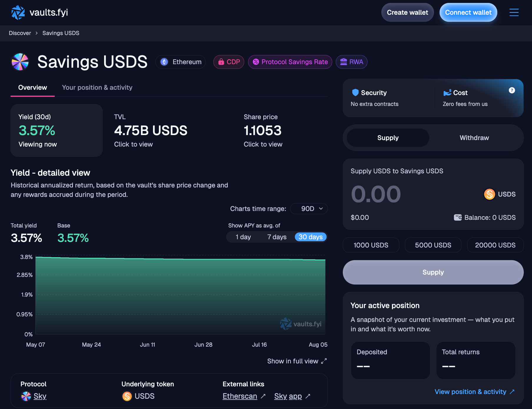Screen dimensions: 532x409
Task: Select 1 day APY average
Action: 243,237
